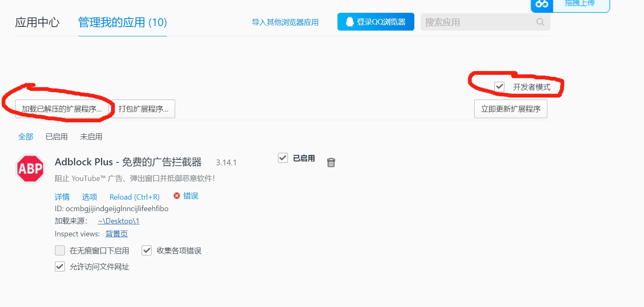Open Adblock Plus 选项 link
The image size is (644, 307).
point(90,197)
